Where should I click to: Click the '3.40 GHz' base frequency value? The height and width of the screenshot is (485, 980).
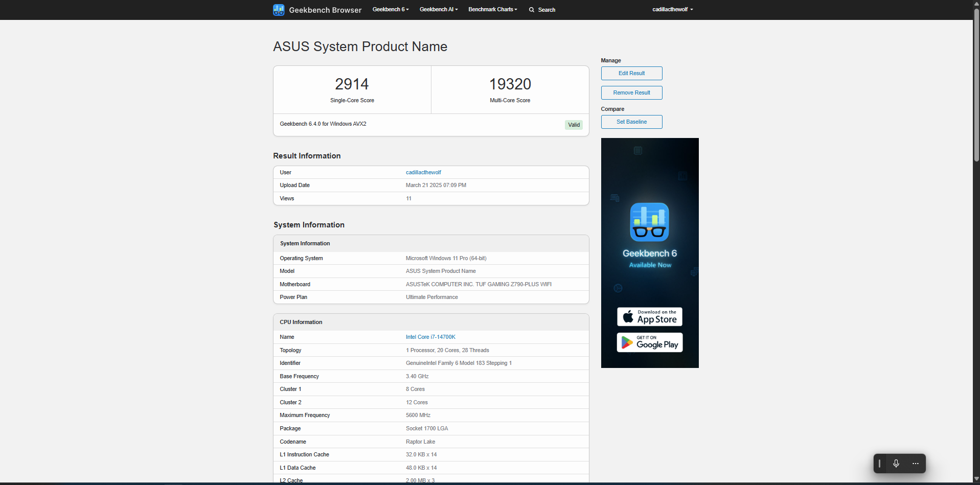click(x=417, y=376)
